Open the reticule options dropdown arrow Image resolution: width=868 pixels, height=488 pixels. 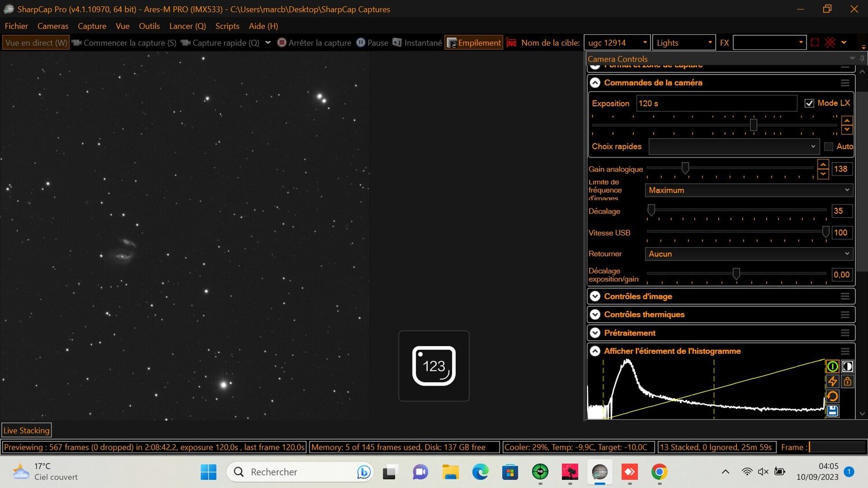click(844, 43)
